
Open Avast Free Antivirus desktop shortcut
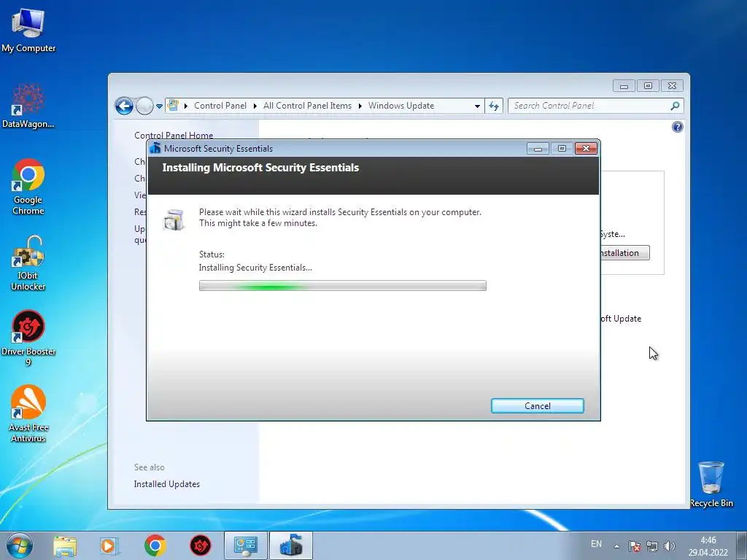(x=28, y=414)
